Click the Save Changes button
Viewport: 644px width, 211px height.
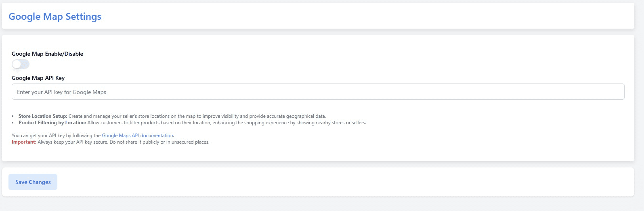pos(33,182)
